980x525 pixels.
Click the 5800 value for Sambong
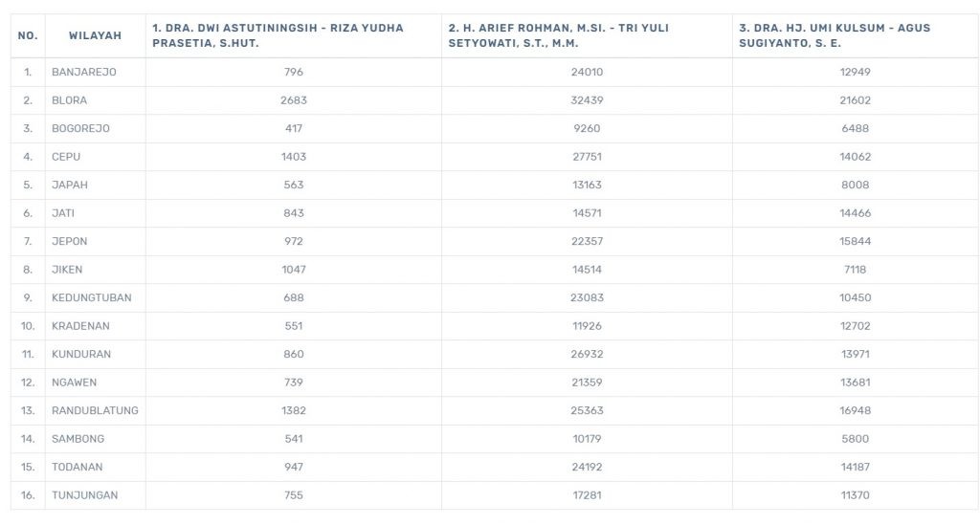(x=855, y=439)
